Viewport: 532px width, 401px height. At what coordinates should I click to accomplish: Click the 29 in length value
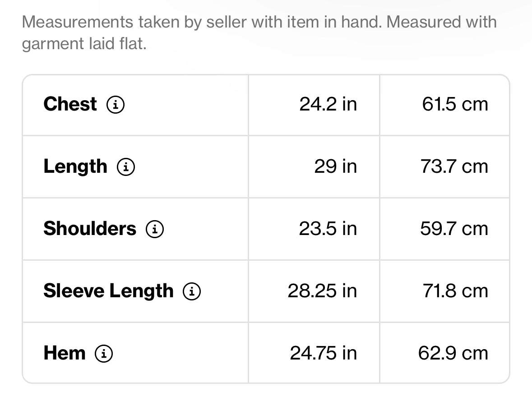point(336,166)
